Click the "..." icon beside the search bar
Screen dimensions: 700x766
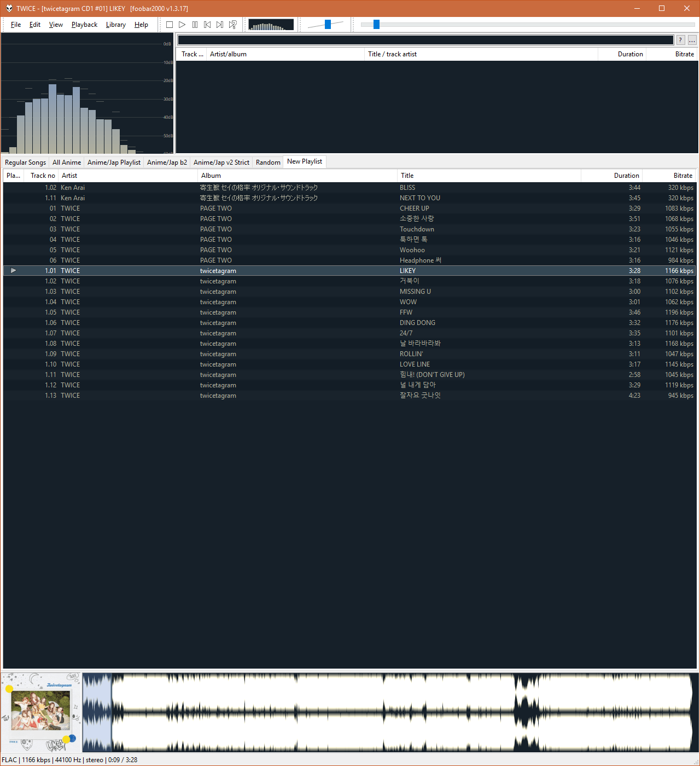click(692, 39)
